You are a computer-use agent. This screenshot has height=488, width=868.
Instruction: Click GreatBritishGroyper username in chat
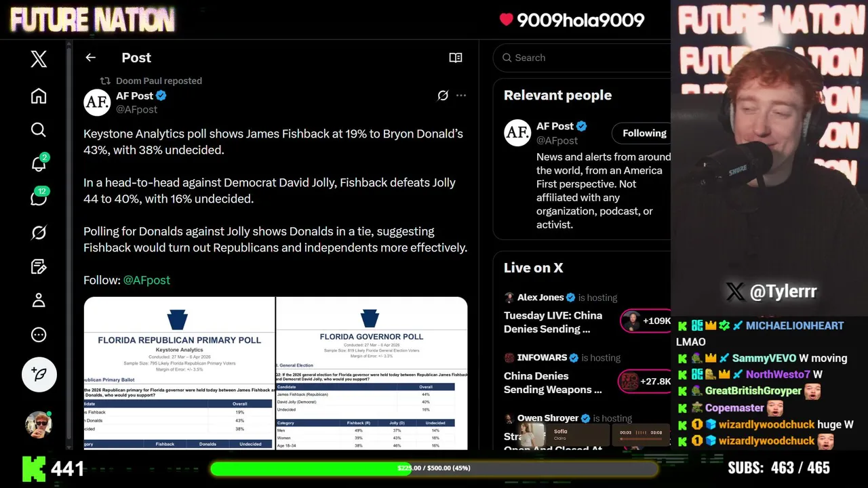[x=753, y=391]
